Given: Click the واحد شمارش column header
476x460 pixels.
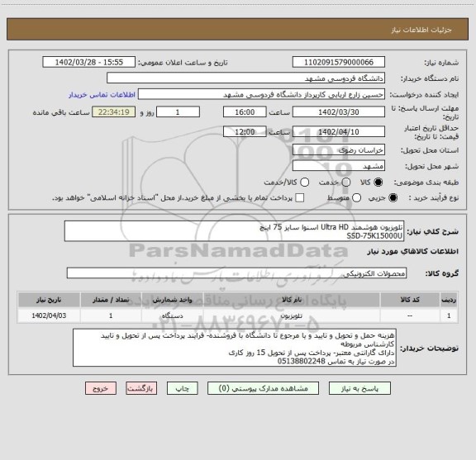Looking at the screenshot, I should 172,300.
